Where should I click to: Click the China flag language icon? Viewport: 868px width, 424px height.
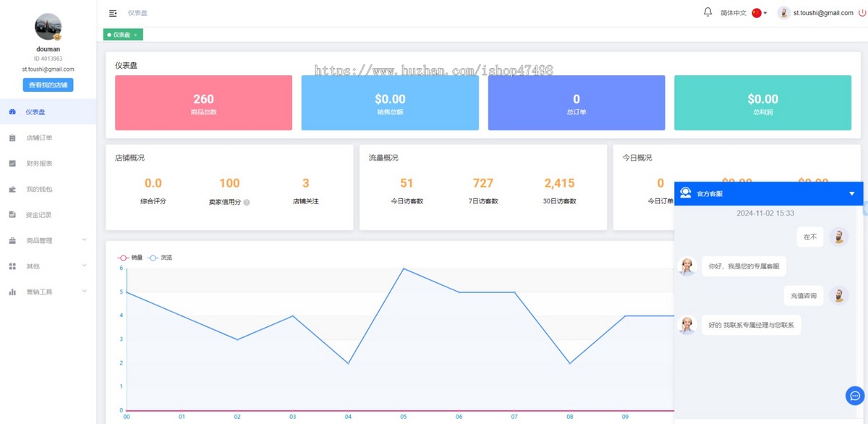(x=757, y=13)
